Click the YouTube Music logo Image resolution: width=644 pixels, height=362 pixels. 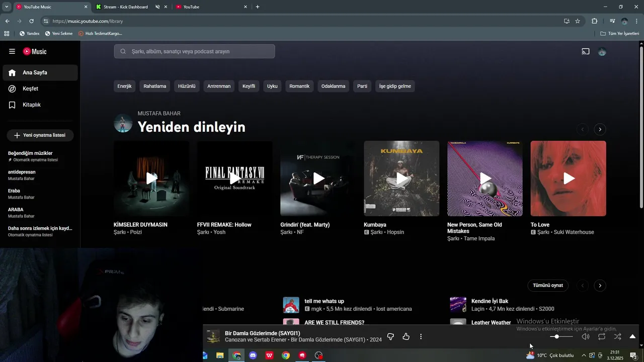(35, 51)
